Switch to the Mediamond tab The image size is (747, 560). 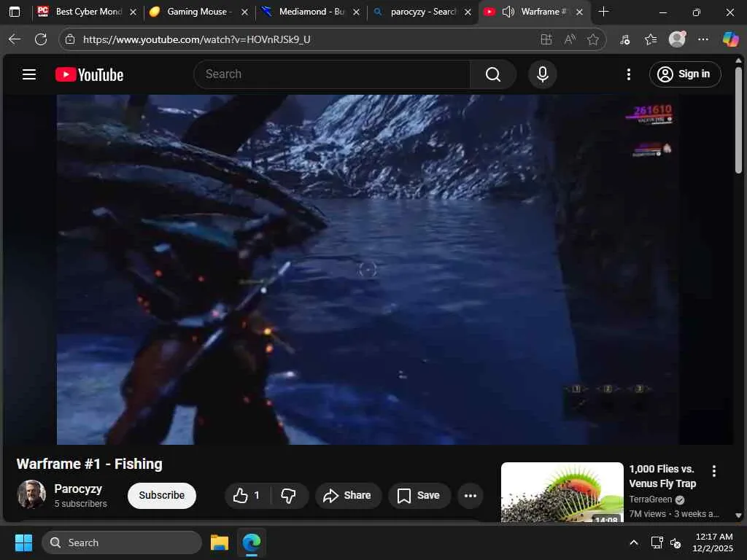(x=310, y=12)
